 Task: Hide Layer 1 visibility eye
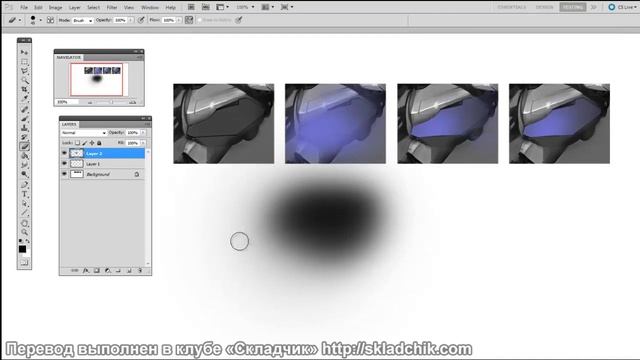pyautogui.click(x=64, y=163)
